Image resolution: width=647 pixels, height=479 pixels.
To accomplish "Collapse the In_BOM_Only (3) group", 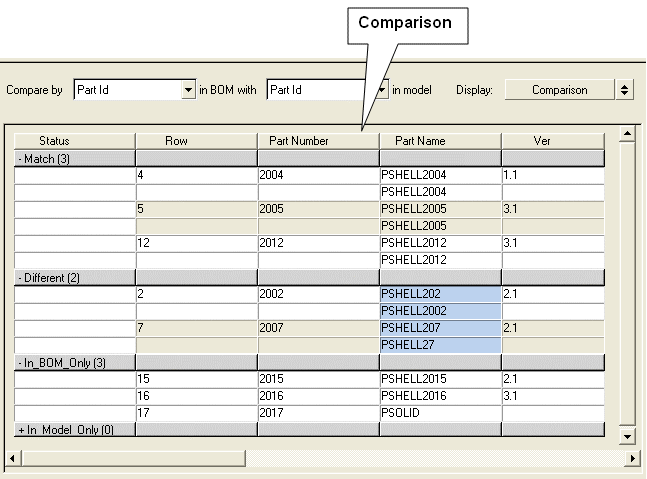I will coord(20,363).
